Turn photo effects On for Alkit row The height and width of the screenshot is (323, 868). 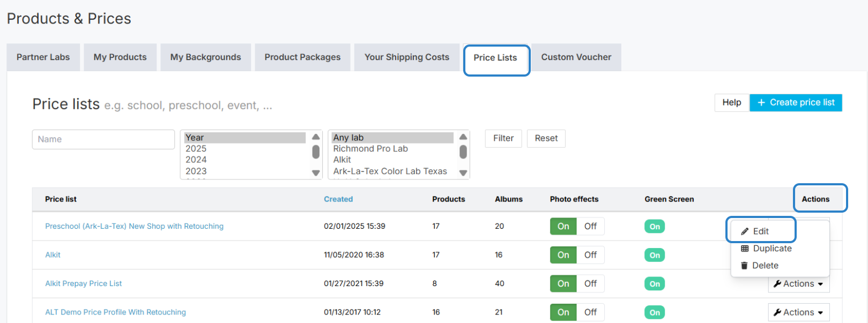pos(563,255)
